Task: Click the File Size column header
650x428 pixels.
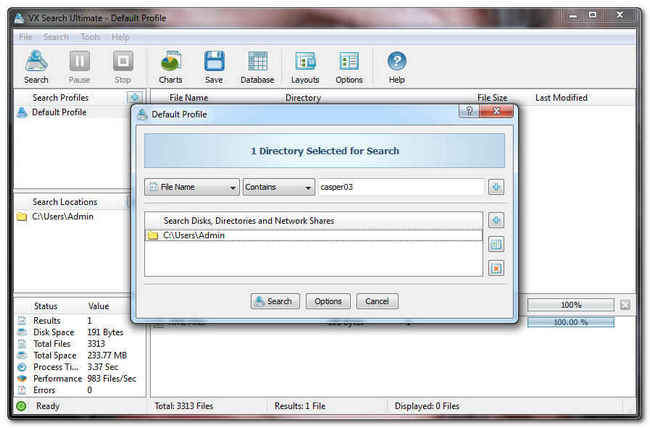Action: (x=492, y=98)
